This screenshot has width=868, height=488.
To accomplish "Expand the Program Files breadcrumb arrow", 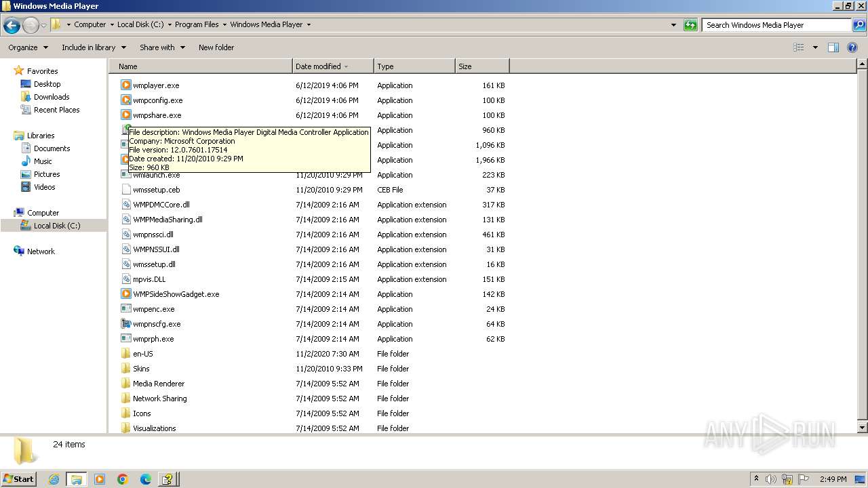I will tap(224, 24).
